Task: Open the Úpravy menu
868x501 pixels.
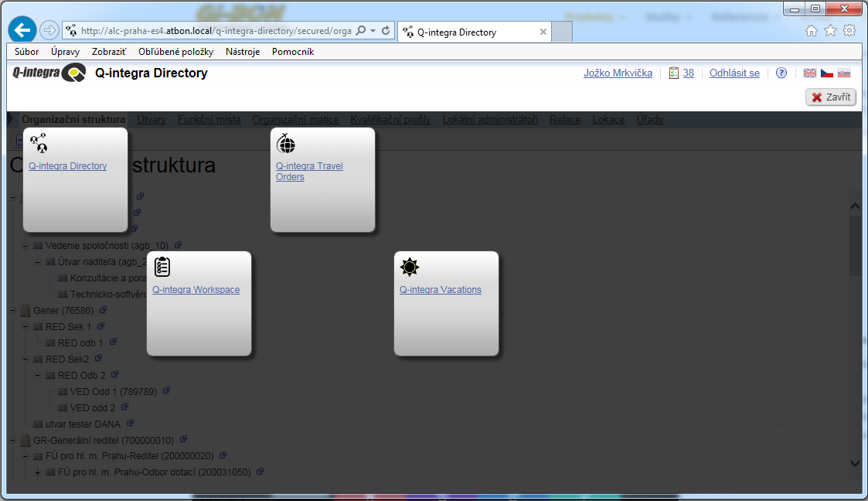Action: (66, 52)
